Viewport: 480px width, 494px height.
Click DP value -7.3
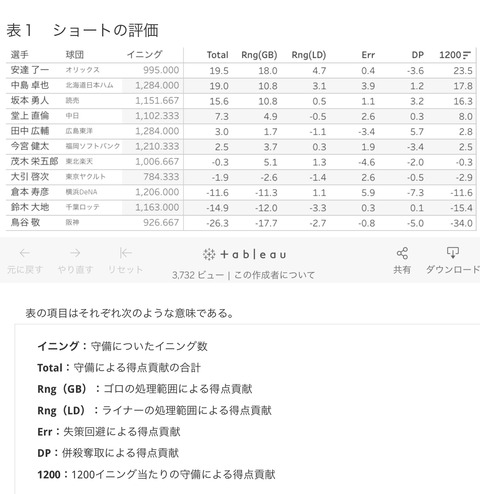coord(415,193)
